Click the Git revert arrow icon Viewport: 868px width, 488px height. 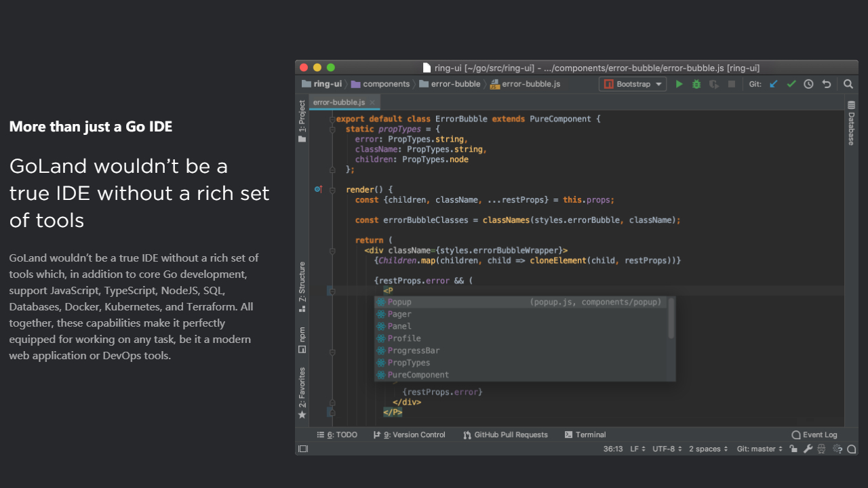coord(826,84)
